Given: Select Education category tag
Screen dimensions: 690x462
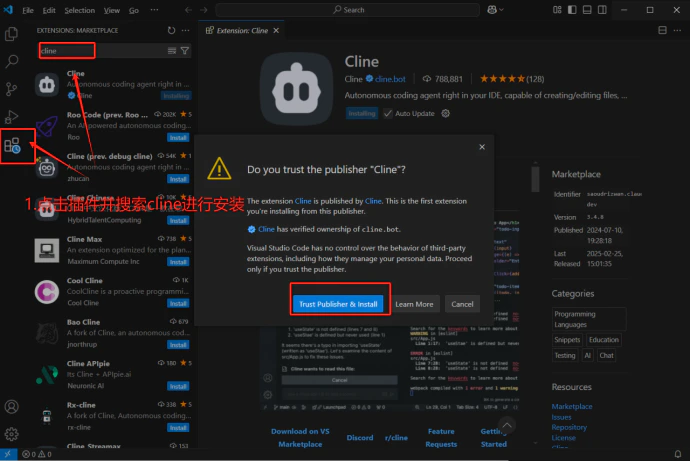Looking at the screenshot, I should 604,340.
